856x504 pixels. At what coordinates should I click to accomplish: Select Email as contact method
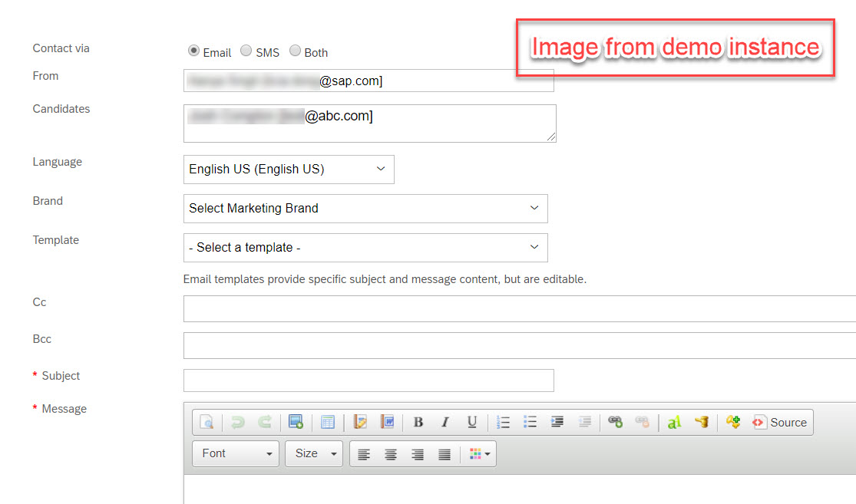[193, 51]
